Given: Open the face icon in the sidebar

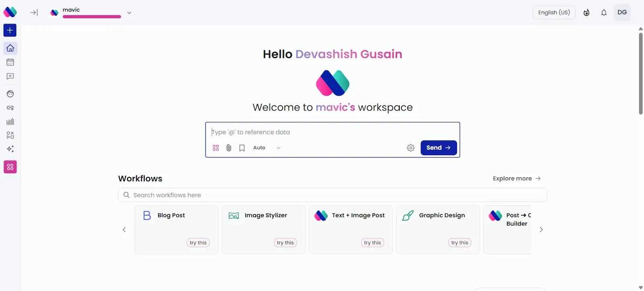Looking at the screenshot, I should pyautogui.click(x=10, y=94).
